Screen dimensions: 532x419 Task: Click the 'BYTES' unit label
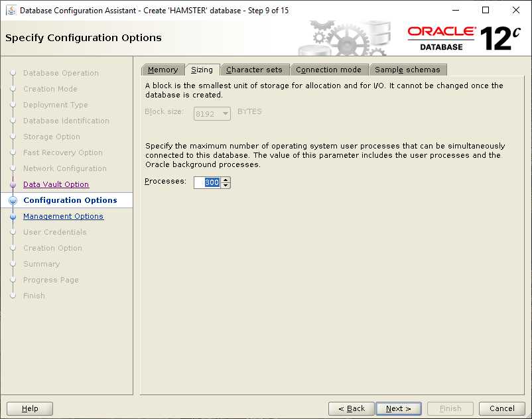[x=249, y=111]
